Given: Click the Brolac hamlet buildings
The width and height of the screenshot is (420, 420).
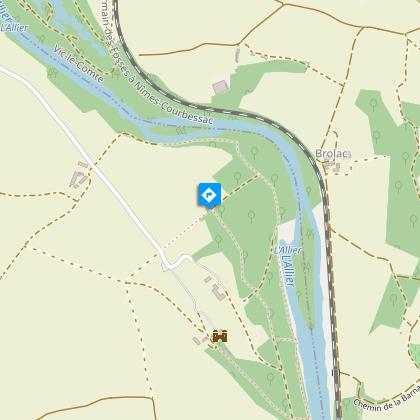Looking at the screenshot, I should click(x=332, y=166).
